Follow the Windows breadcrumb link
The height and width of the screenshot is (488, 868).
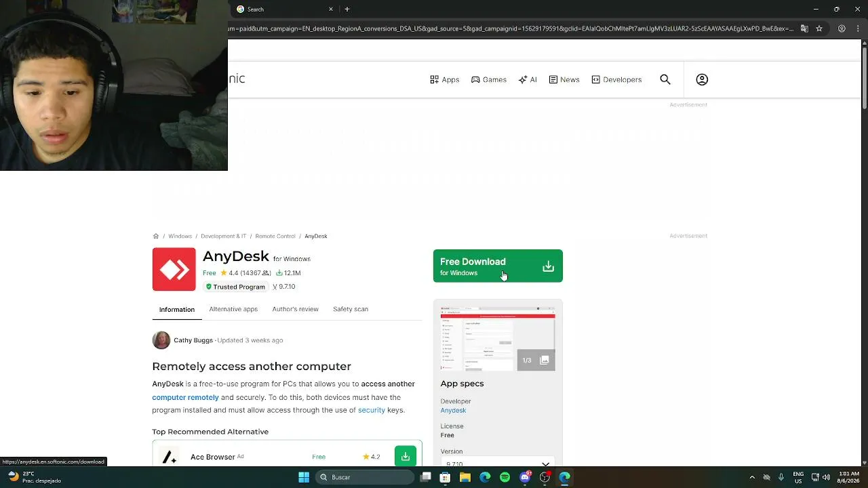[180, 236]
